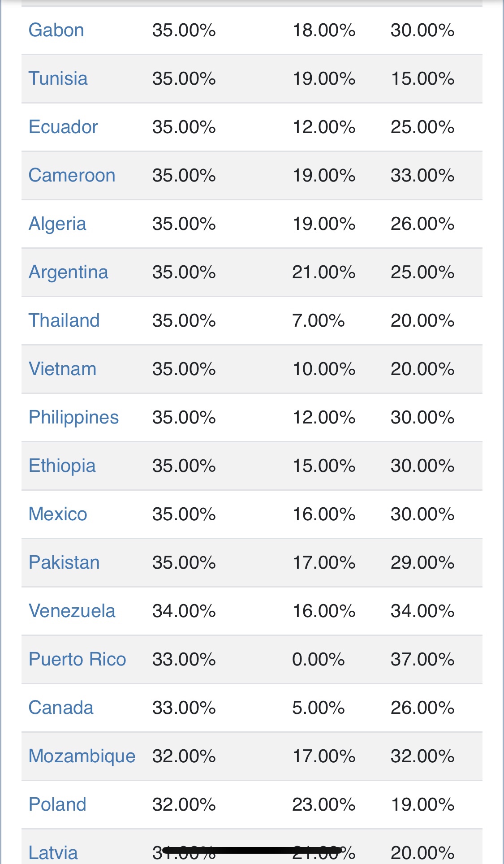Click Puerto Rico's 0.00% table cell

[319, 659]
